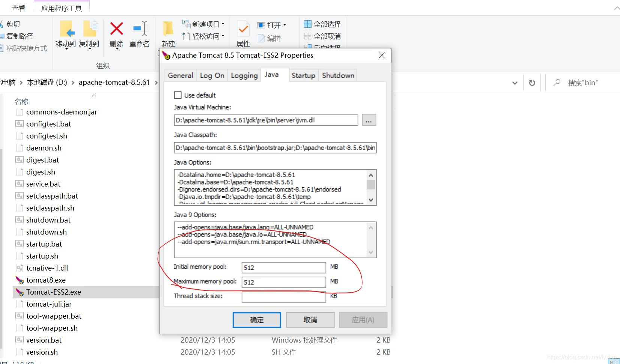620x364 pixels.
Task: Click the Edit (编辑) ribbon icon
Action: pos(262,38)
